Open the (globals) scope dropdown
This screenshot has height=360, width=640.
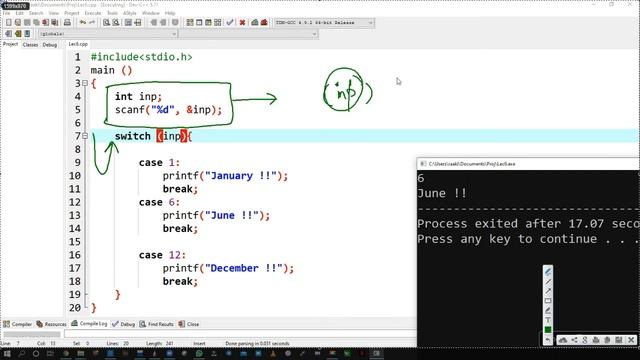point(108,34)
